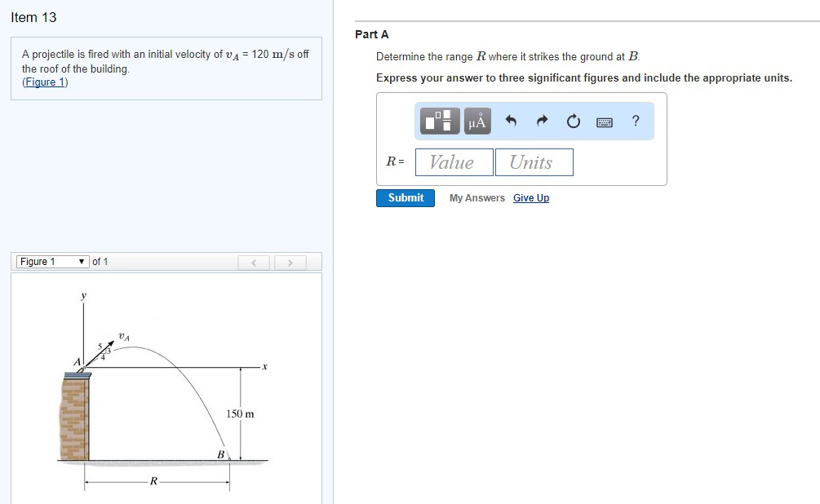Click the next figure chevron
The height and width of the screenshot is (504, 820).
tap(291, 262)
